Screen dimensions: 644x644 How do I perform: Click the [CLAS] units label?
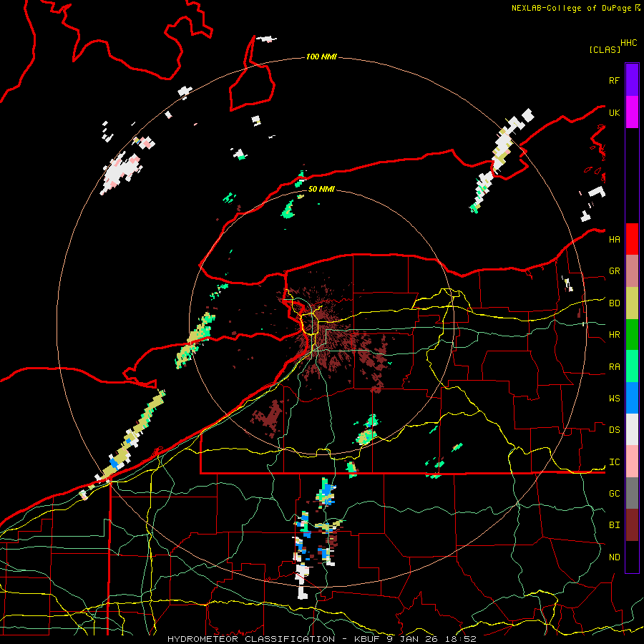click(x=605, y=50)
